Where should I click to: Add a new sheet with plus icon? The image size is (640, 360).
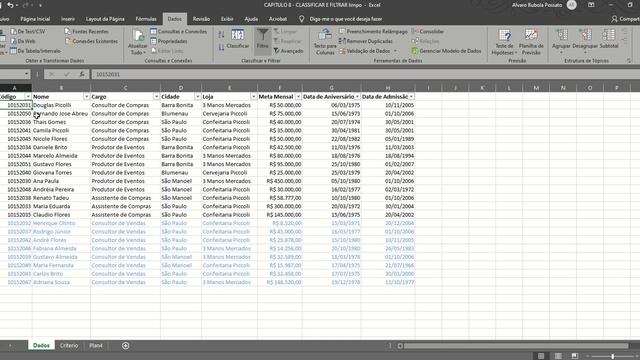tap(125, 346)
